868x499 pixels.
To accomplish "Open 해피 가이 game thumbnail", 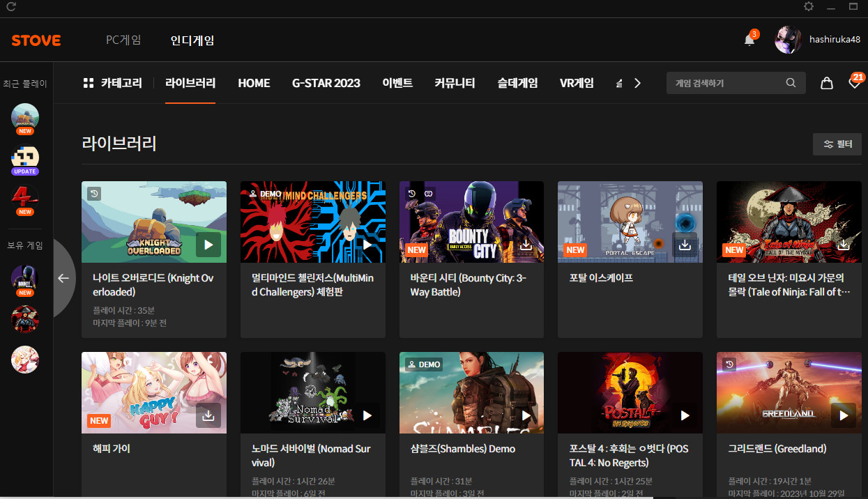I will pos(154,392).
